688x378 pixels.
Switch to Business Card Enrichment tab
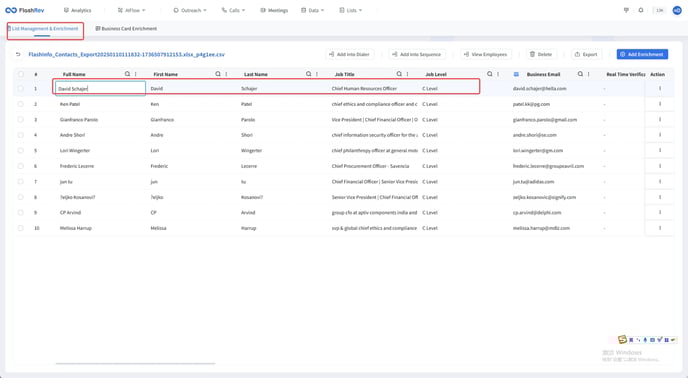(126, 29)
